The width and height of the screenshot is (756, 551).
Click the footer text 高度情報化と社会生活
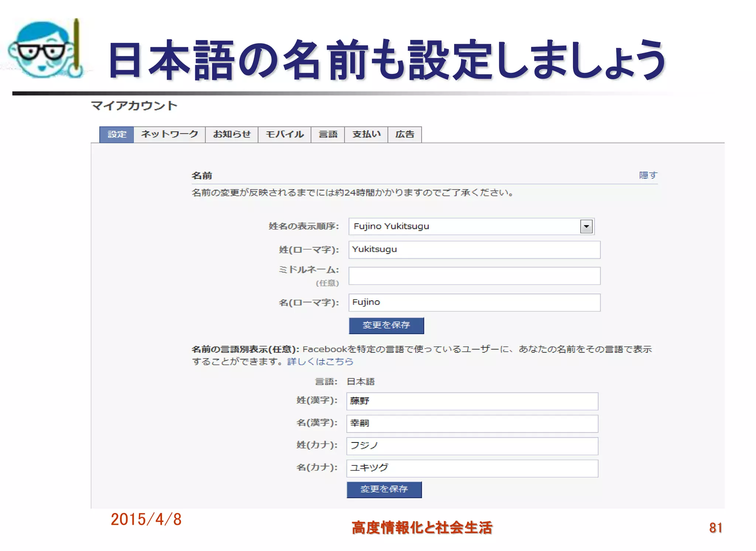pos(422,528)
